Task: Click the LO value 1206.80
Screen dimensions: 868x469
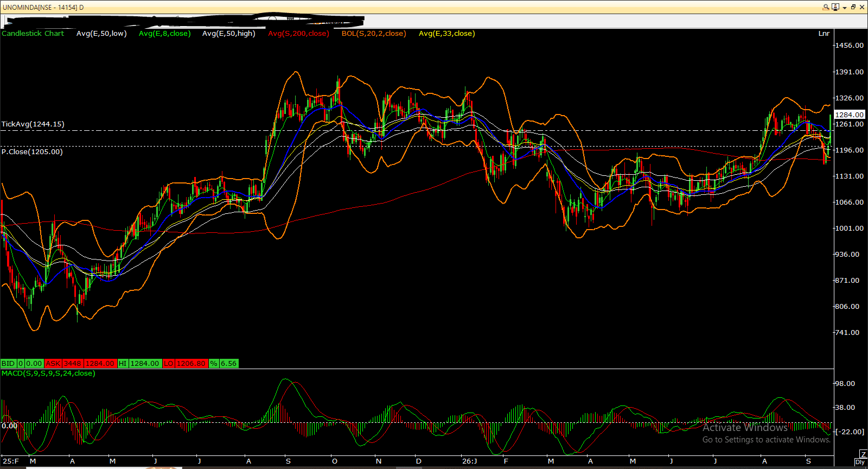Action: tap(191, 364)
